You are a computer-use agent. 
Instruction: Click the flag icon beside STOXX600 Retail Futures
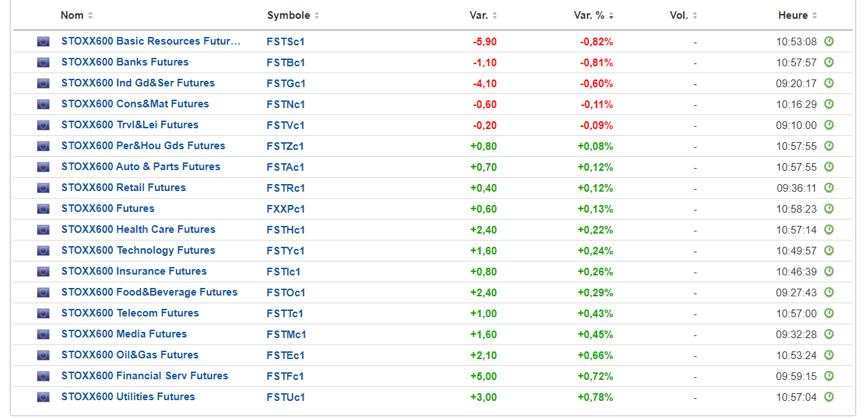tap(43, 188)
